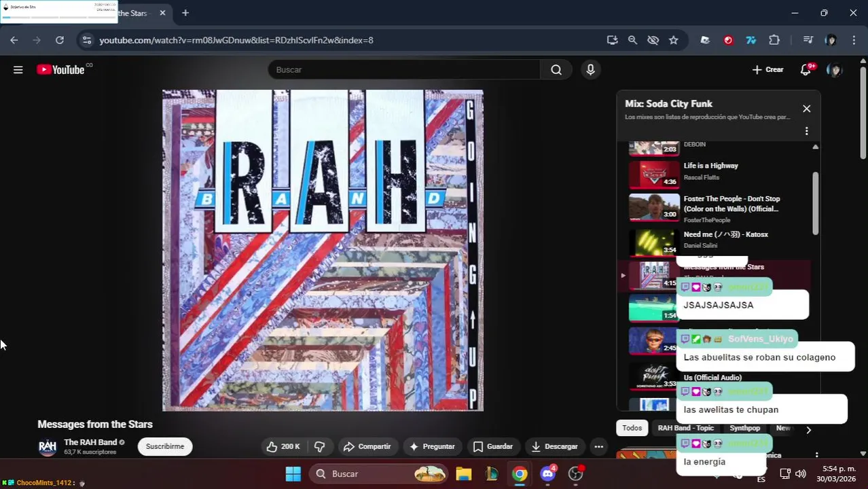Open the volume icon in system tray
This screenshot has height=489, width=868.
coord(801,473)
